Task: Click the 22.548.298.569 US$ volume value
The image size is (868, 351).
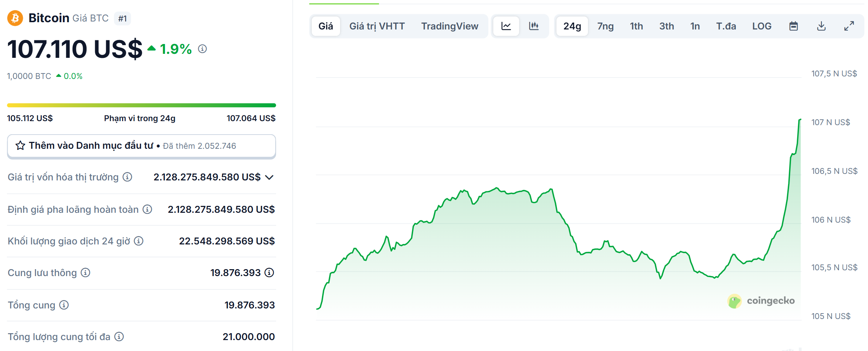Action: coord(227,241)
